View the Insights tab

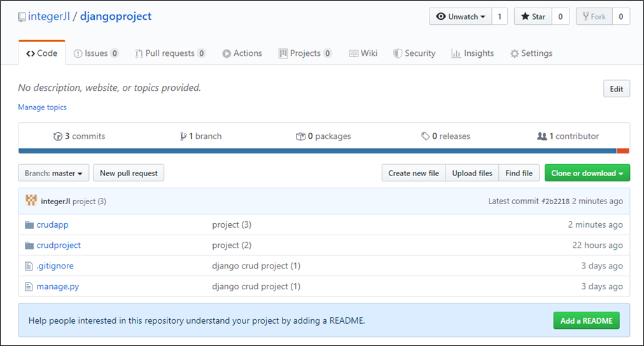point(473,53)
